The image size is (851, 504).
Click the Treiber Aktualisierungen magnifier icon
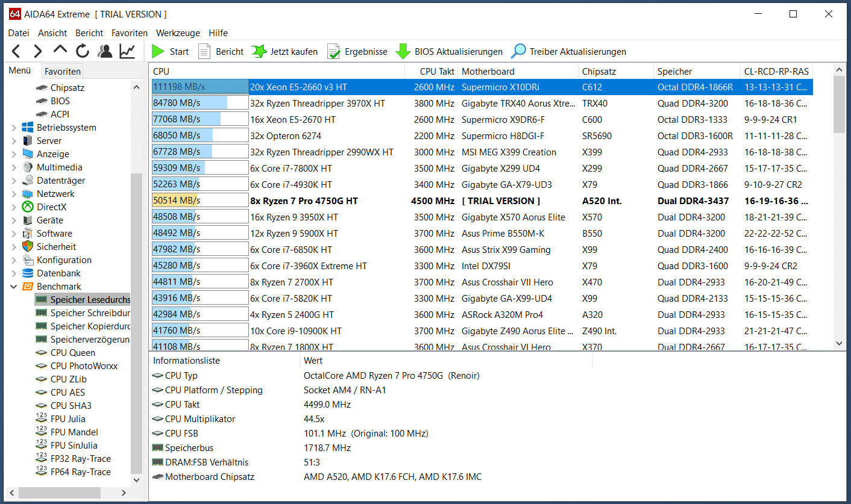coord(518,52)
